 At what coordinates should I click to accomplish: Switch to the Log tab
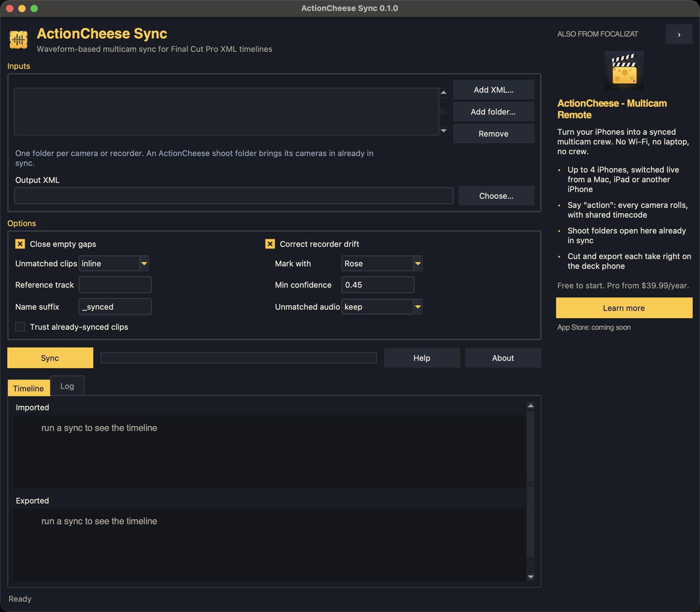coord(67,386)
